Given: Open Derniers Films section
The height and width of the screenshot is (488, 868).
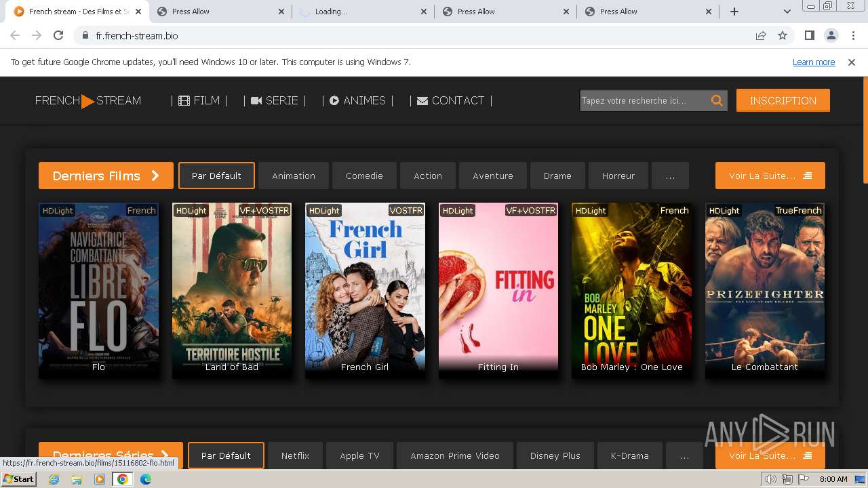Looking at the screenshot, I should 106,176.
